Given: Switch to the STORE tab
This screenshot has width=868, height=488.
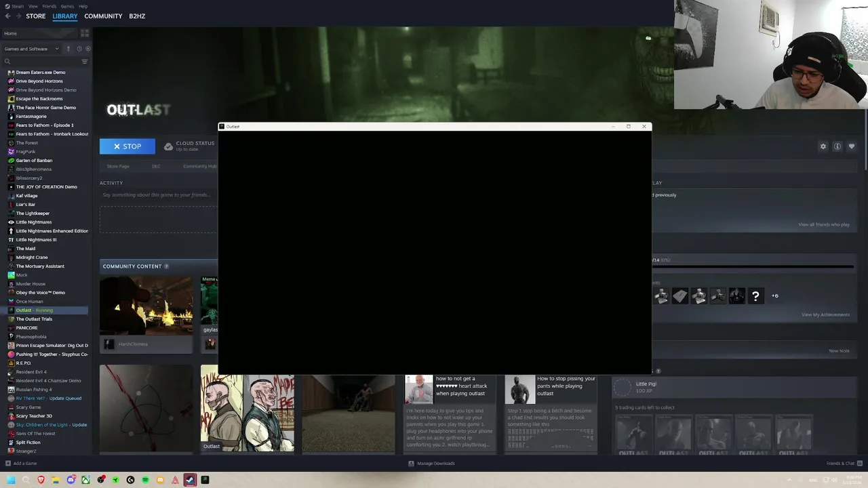Looking at the screenshot, I should 36,16.
